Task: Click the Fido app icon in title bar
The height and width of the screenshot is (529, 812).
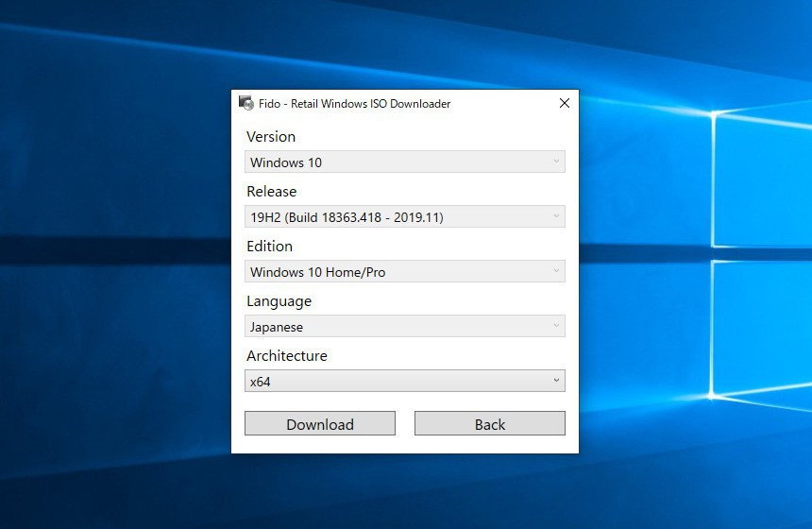Action: [246, 103]
